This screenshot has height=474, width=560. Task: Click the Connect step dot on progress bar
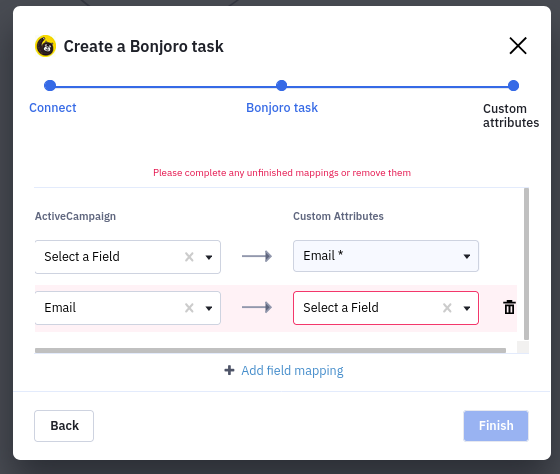tap(50, 86)
